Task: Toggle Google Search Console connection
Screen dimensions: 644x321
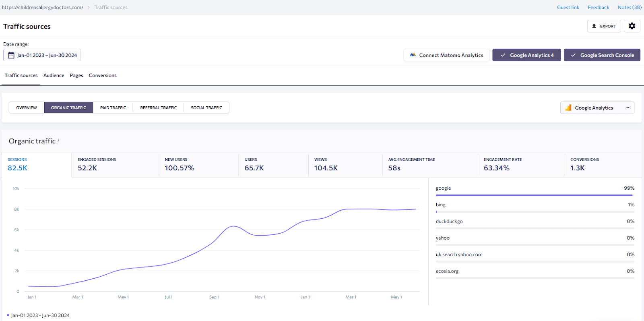Action: pyautogui.click(x=602, y=55)
